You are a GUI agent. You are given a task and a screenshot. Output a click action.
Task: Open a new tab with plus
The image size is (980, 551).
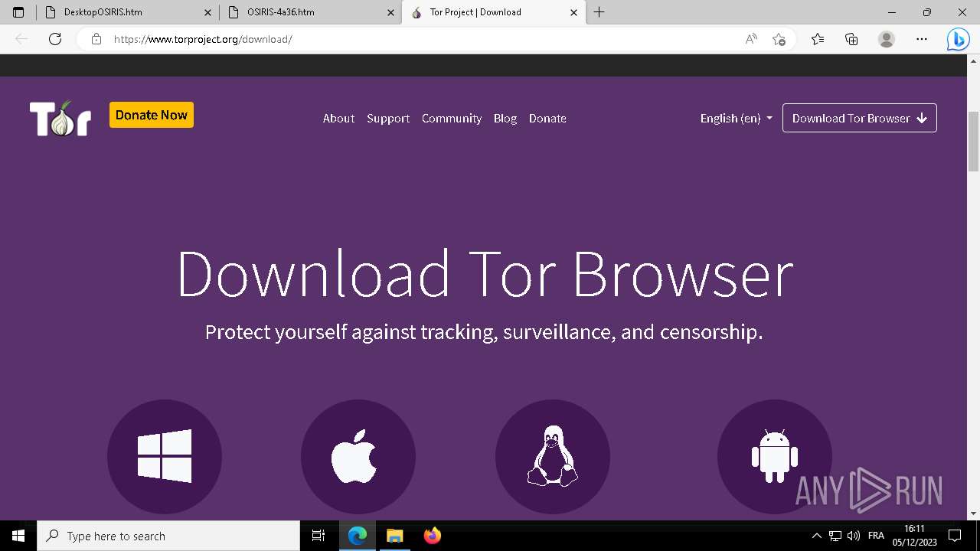tap(599, 12)
